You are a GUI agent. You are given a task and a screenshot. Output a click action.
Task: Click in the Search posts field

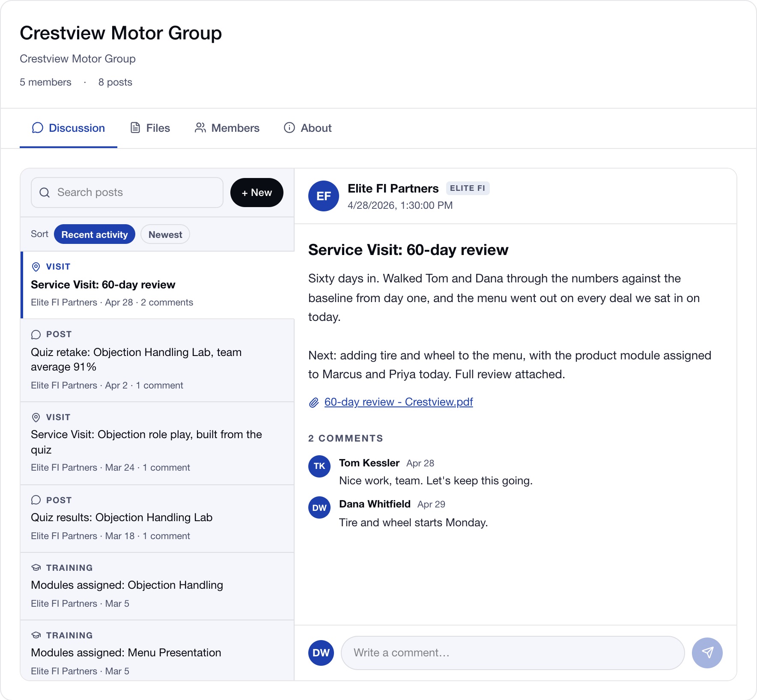pyautogui.click(x=127, y=193)
